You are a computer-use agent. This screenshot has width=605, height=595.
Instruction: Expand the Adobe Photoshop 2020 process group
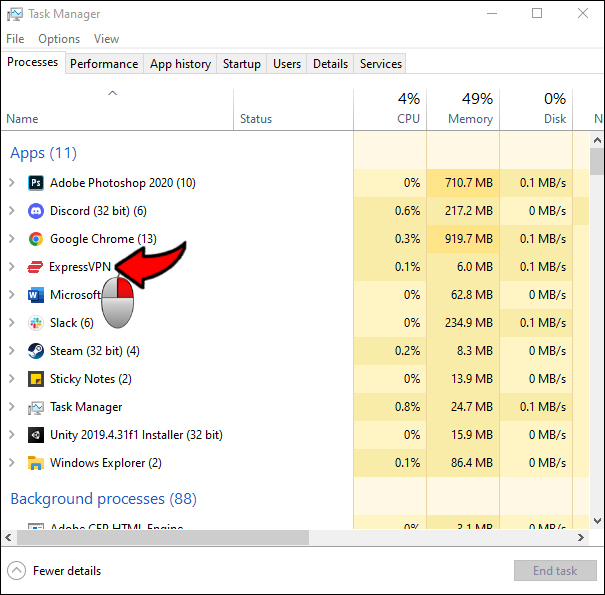click(x=12, y=183)
